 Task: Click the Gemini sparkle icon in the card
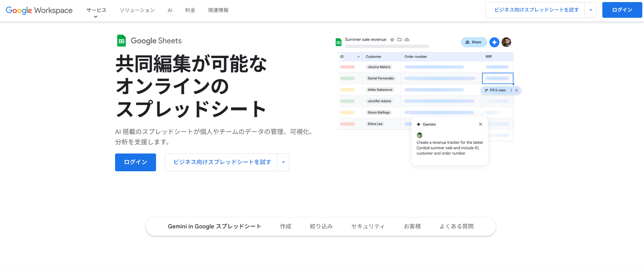(419, 124)
